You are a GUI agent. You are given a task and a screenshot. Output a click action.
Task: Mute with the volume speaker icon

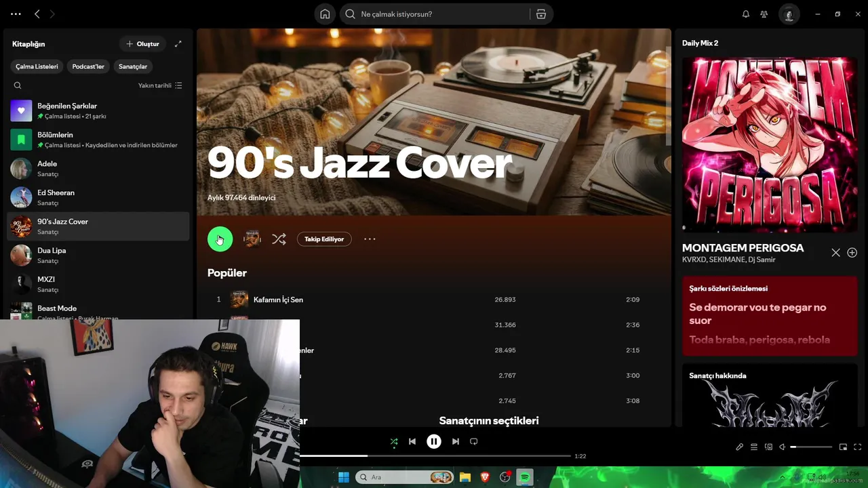(783, 447)
